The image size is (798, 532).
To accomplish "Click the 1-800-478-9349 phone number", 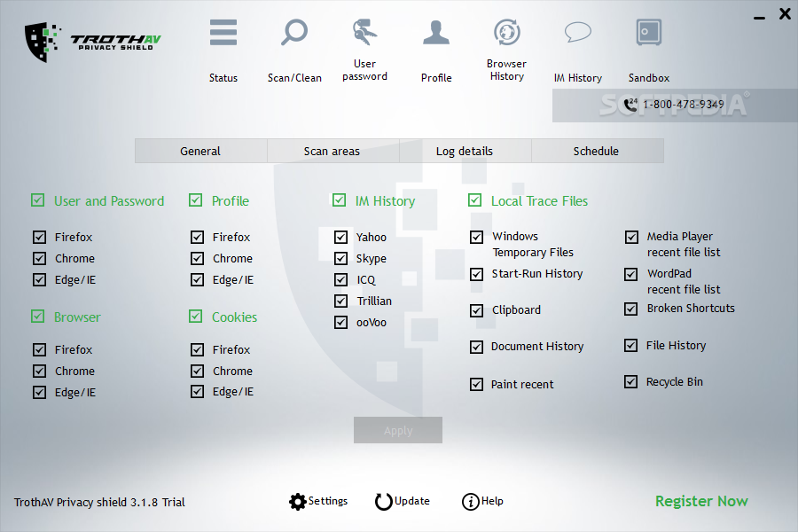I will click(683, 105).
